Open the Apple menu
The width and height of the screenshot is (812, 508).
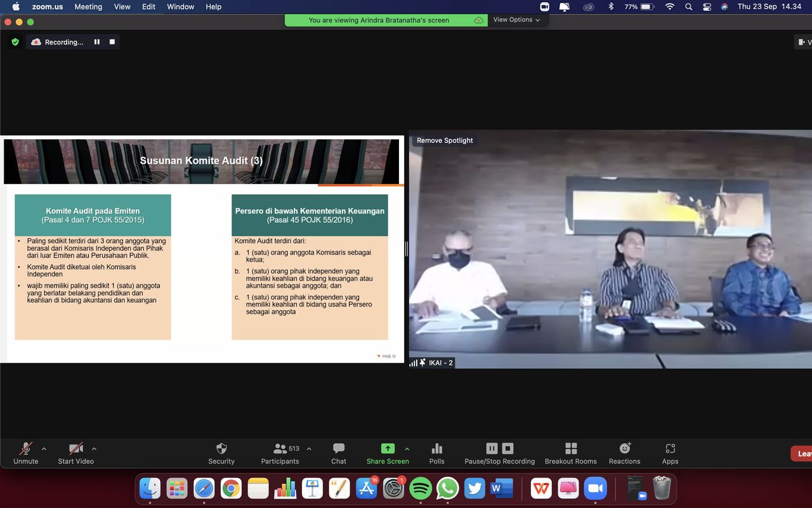pyautogui.click(x=16, y=6)
